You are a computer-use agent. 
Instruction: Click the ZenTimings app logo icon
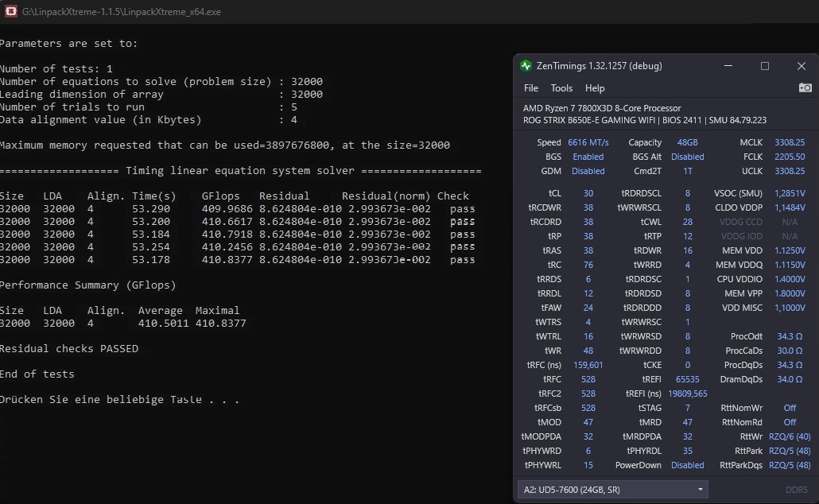(526, 66)
